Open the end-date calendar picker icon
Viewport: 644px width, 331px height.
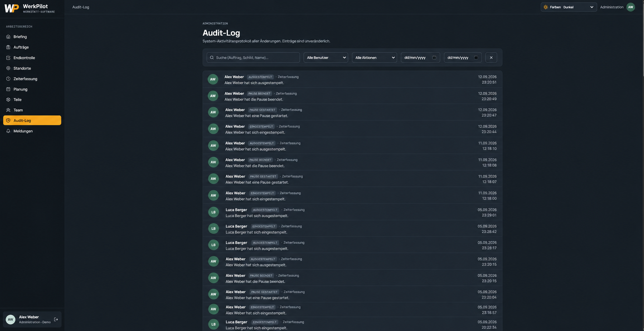click(476, 57)
